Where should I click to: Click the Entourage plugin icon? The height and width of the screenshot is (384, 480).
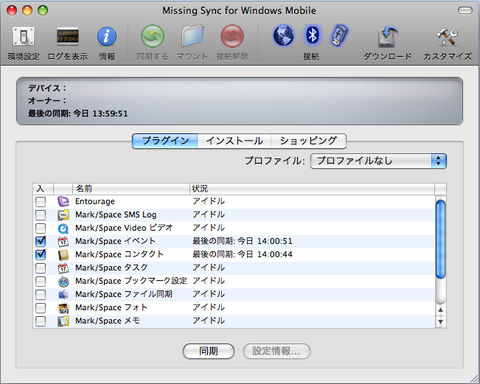(63, 201)
